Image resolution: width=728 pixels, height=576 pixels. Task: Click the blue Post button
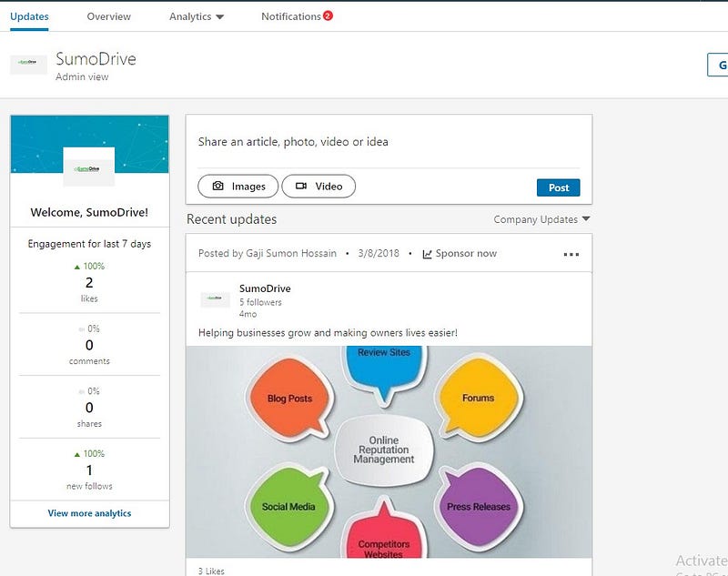pyautogui.click(x=558, y=187)
